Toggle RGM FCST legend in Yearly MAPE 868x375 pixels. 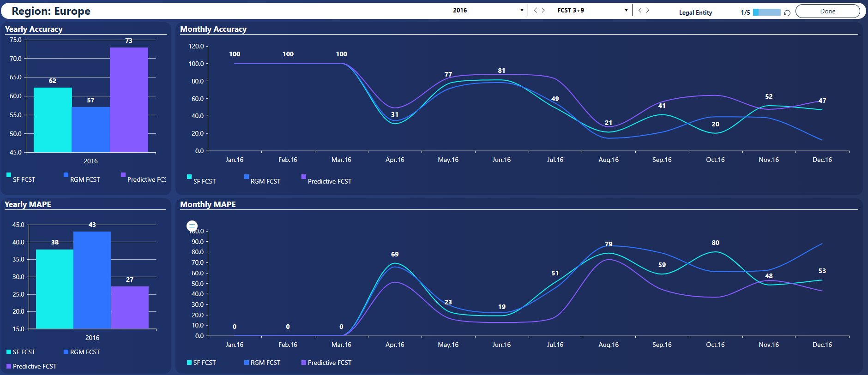82,352
